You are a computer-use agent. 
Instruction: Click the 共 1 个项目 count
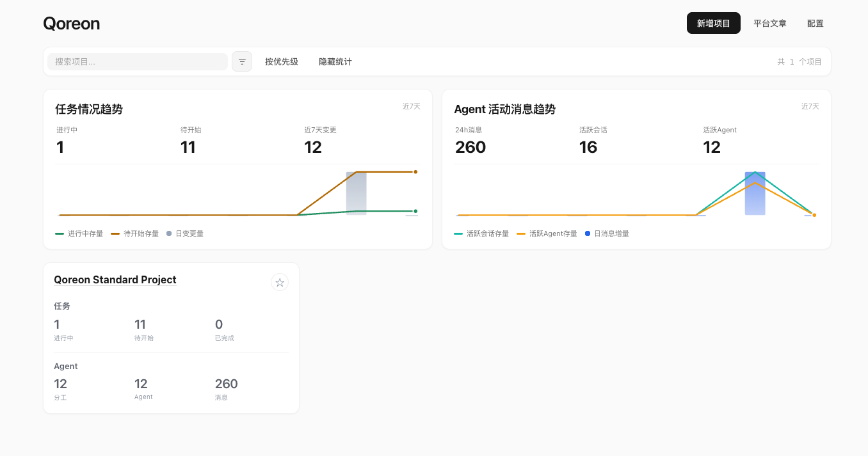[x=800, y=61]
